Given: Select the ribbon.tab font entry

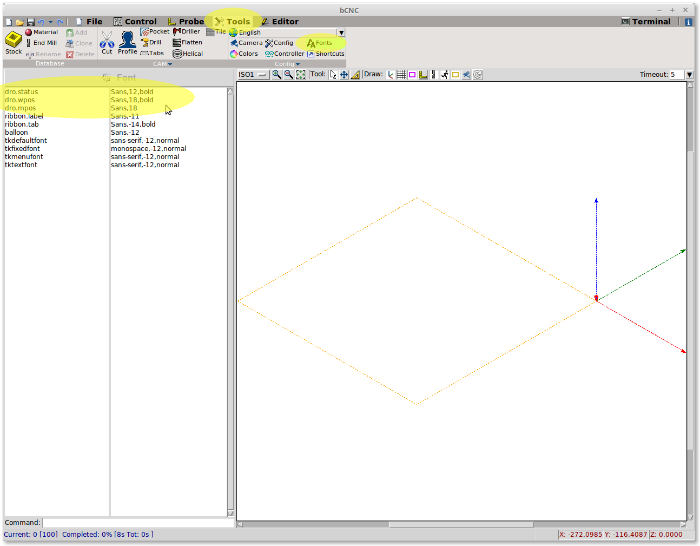Looking at the screenshot, I should pos(116,124).
